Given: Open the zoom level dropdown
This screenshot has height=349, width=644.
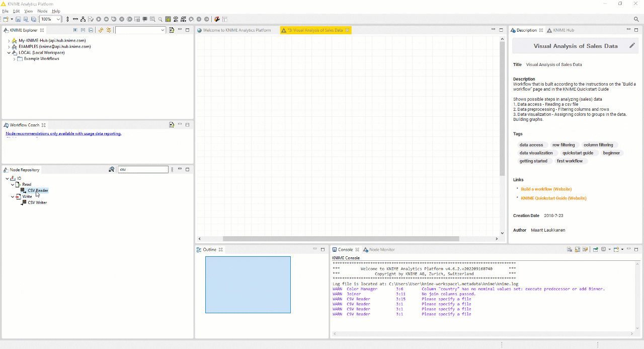Looking at the screenshot, I should point(59,19).
